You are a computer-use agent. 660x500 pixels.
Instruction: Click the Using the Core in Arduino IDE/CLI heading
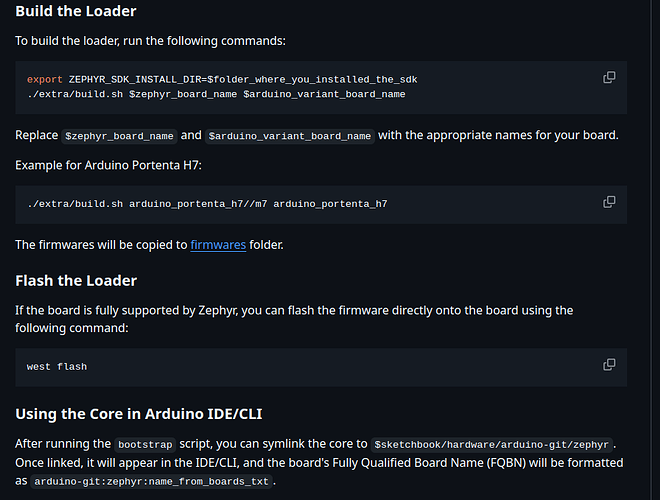139,414
